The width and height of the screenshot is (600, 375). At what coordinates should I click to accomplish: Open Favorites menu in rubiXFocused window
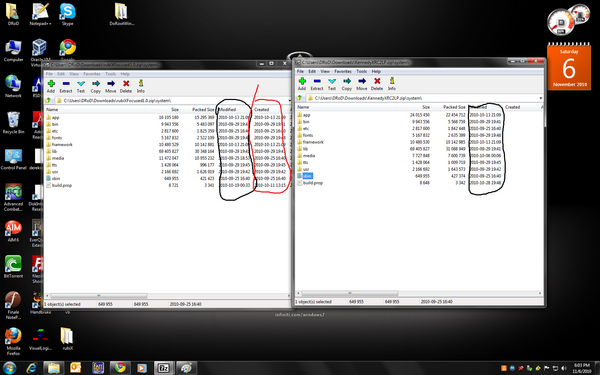point(92,74)
